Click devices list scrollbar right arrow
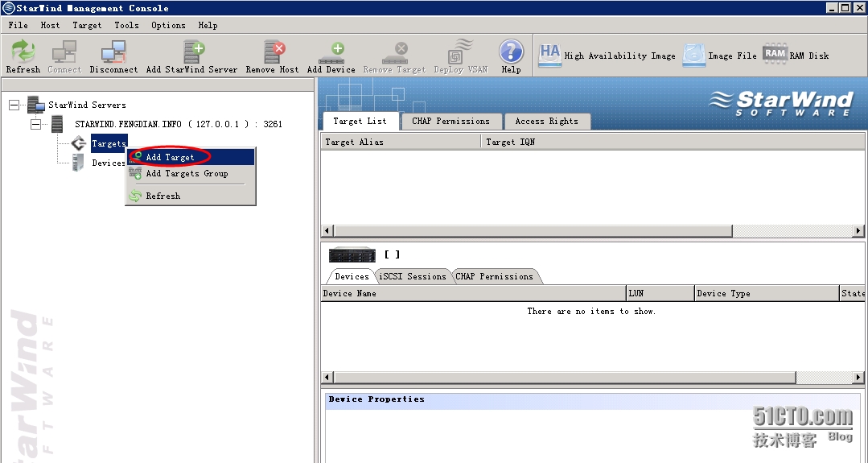The image size is (868, 463). point(858,377)
